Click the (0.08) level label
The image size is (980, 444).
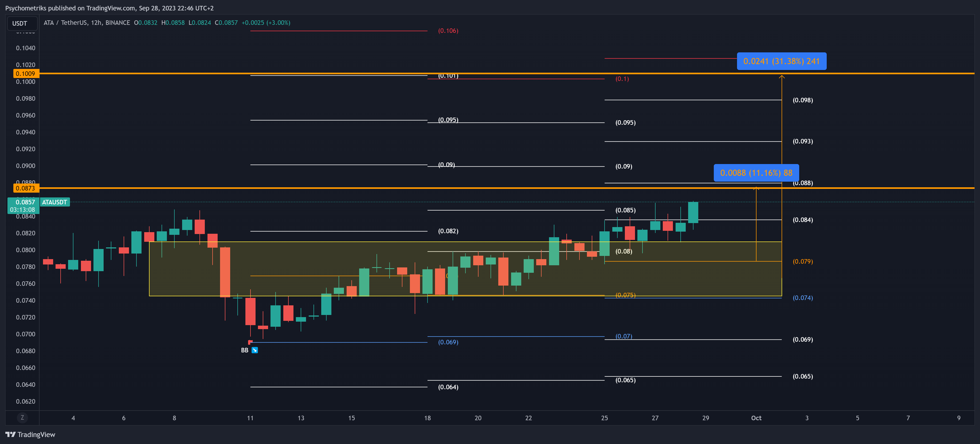pos(624,251)
